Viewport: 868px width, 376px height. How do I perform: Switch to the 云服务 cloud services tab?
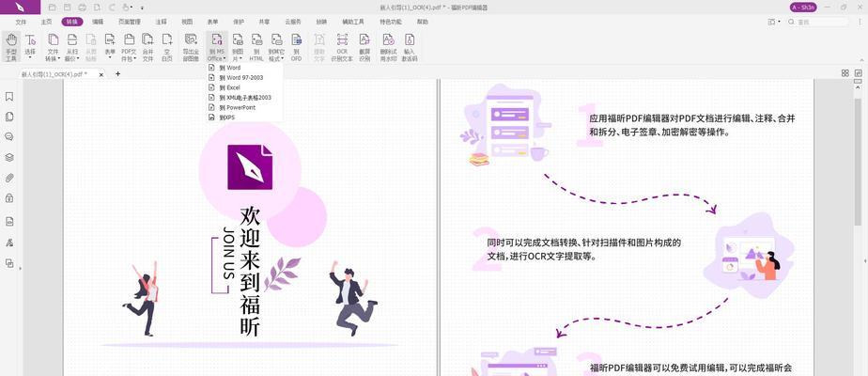click(293, 22)
